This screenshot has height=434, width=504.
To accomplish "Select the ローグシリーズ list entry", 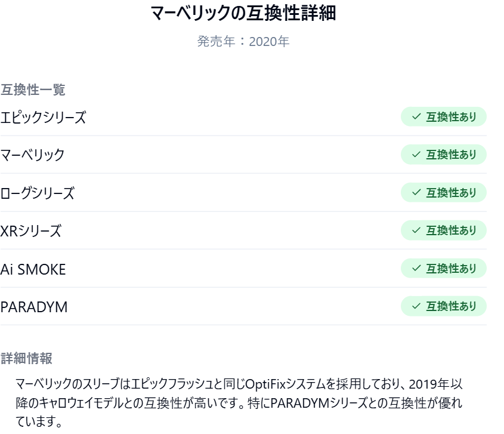I will point(38,193).
